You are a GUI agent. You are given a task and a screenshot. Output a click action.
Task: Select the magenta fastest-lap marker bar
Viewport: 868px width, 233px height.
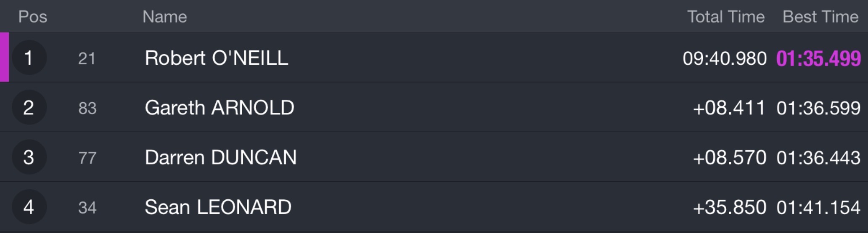4,57
